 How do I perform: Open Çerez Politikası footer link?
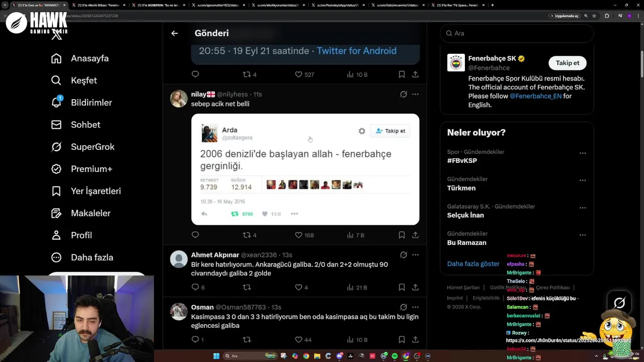point(552,288)
